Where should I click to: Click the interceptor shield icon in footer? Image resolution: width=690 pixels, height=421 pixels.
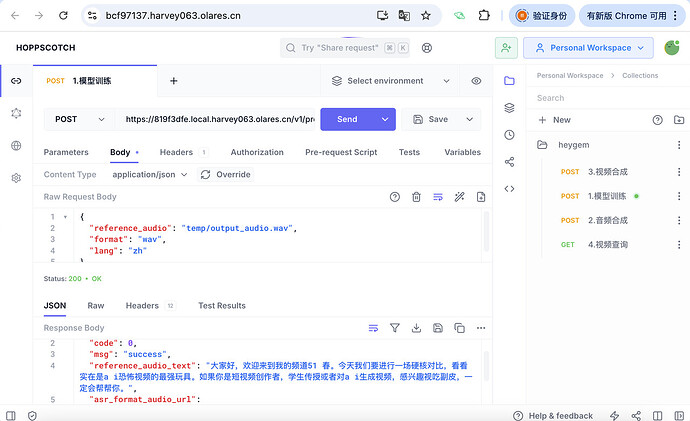(x=32, y=416)
